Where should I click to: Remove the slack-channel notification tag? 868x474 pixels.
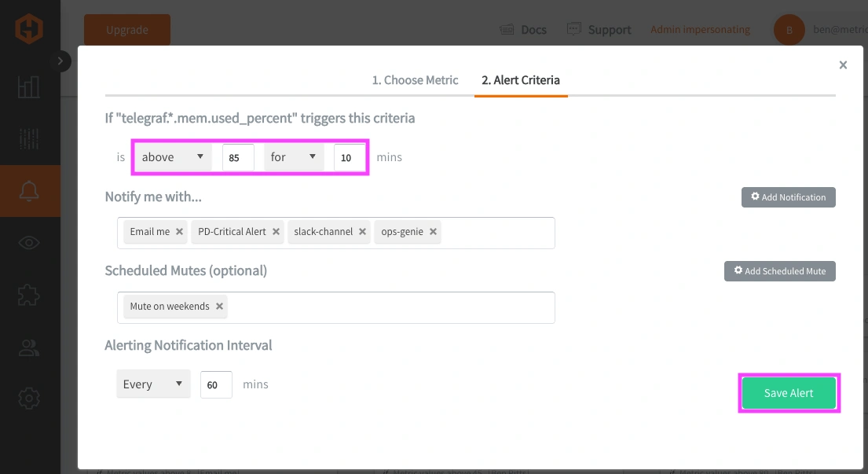(362, 231)
